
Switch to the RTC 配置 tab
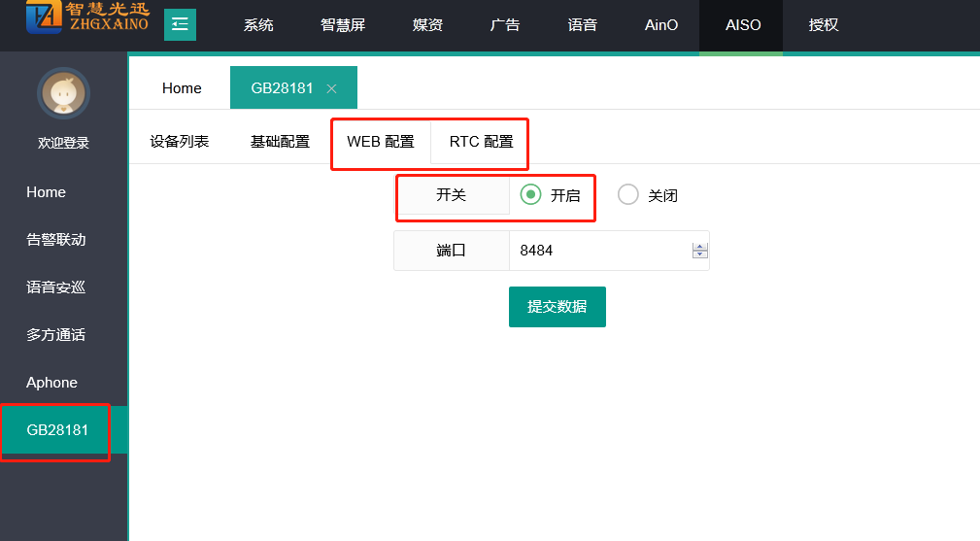[481, 142]
